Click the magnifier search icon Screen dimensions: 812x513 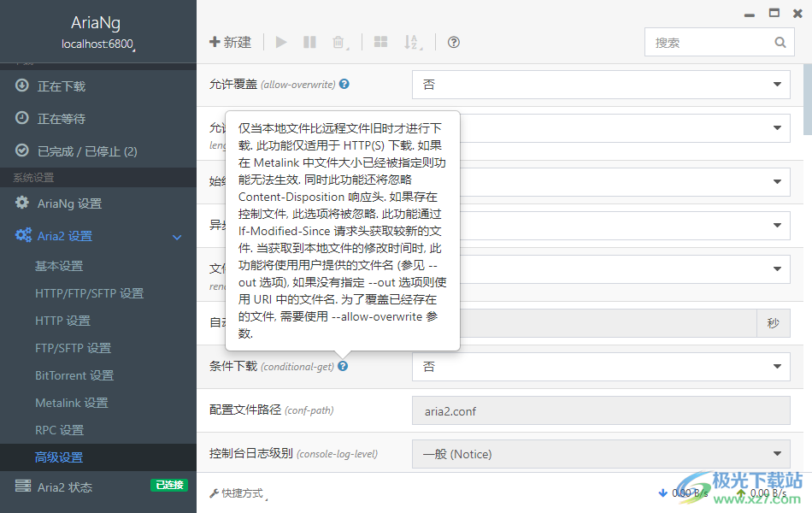click(x=780, y=43)
